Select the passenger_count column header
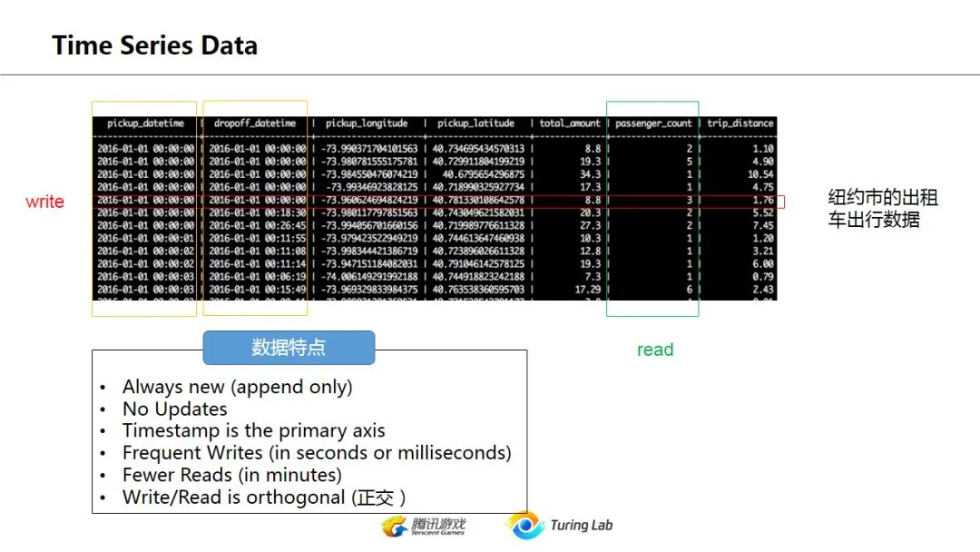Image resolution: width=980 pixels, height=552 pixels. (653, 123)
